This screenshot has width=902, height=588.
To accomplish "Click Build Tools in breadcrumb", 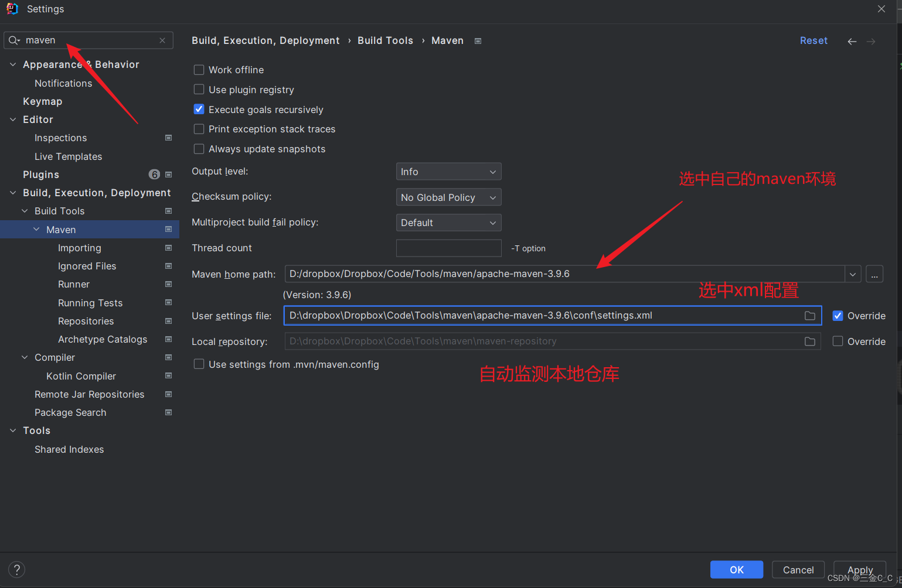I will pos(385,40).
